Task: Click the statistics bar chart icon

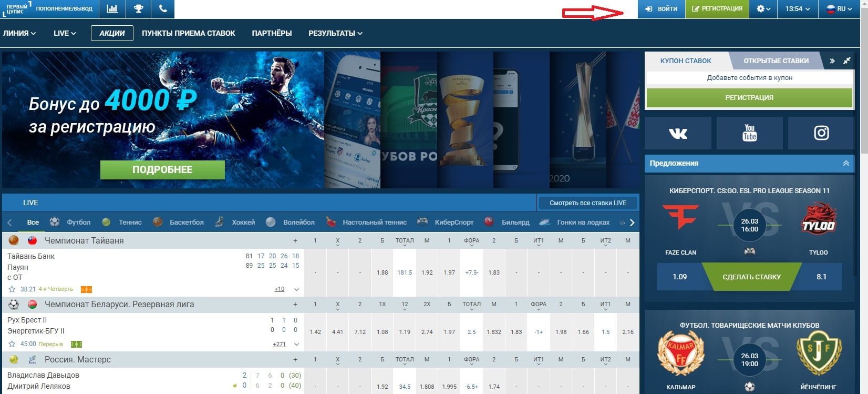Action: (112, 9)
